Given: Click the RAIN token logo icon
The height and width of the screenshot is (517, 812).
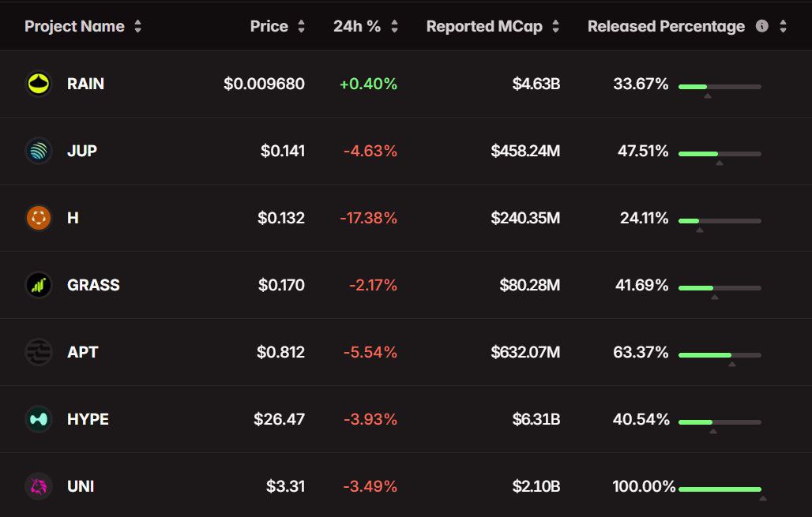Looking at the screenshot, I should (38, 84).
